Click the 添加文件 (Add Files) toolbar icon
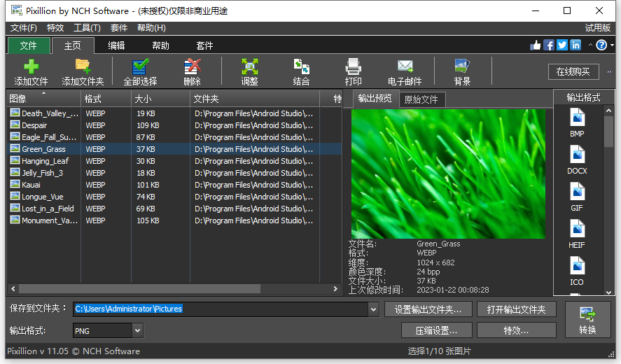 tap(31, 71)
